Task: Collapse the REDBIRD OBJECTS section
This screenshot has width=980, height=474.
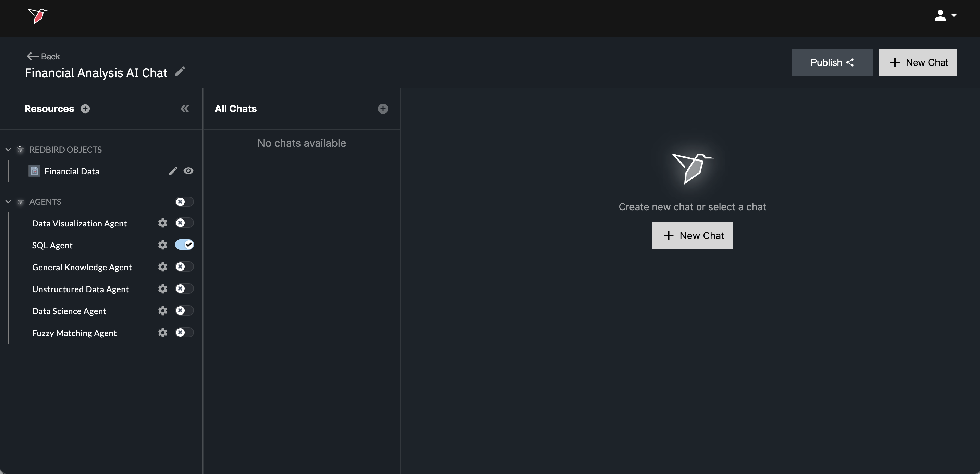Action: coord(8,150)
